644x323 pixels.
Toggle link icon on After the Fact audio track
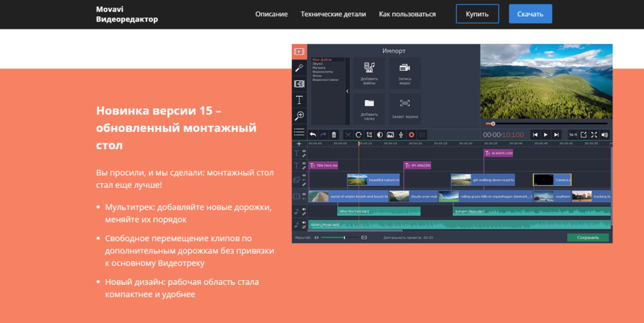coord(304,214)
